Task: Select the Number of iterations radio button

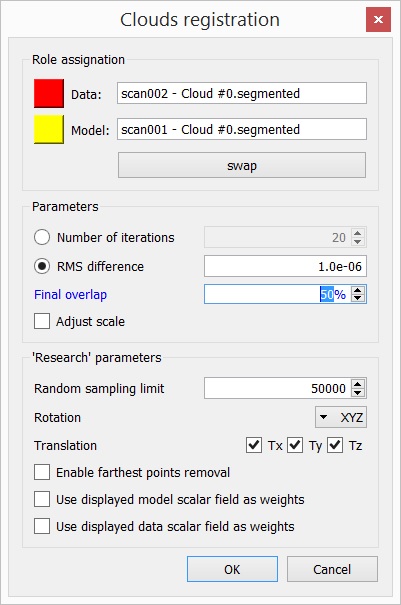Action: coord(42,237)
